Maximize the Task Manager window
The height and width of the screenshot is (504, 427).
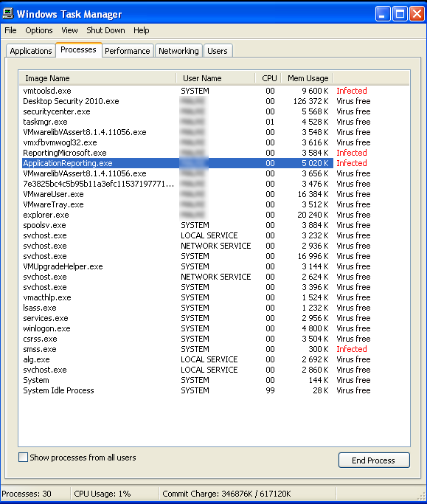(400, 14)
